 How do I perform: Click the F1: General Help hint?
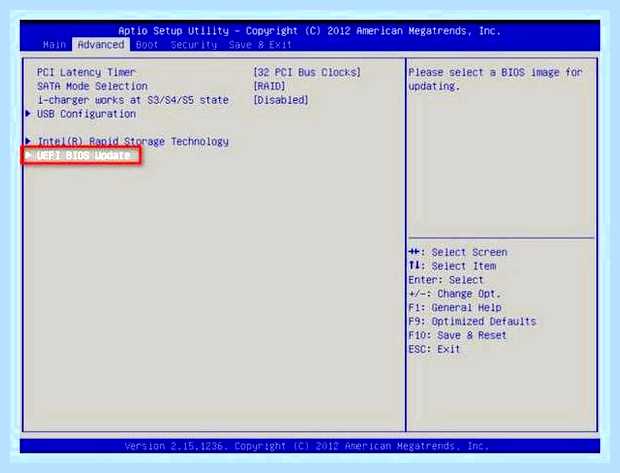455,308
